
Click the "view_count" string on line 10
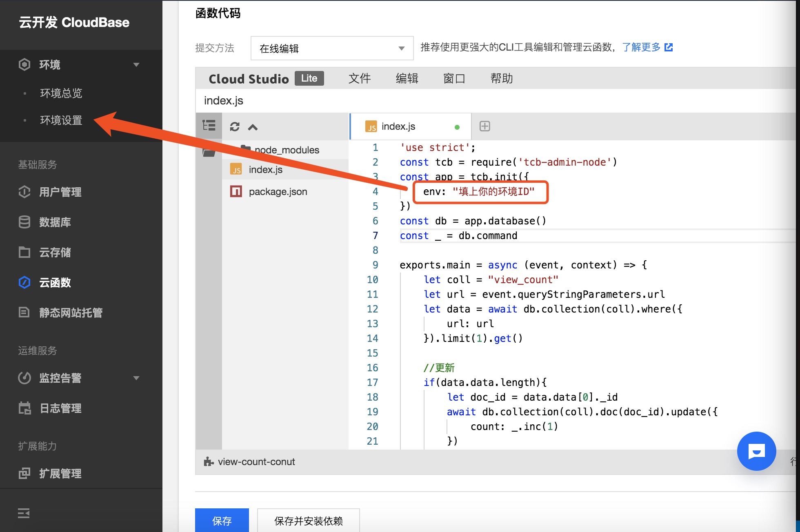[523, 279]
